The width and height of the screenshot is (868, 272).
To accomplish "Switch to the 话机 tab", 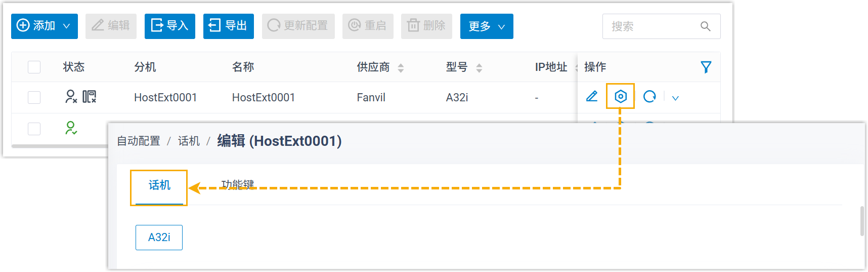I will (x=159, y=185).
